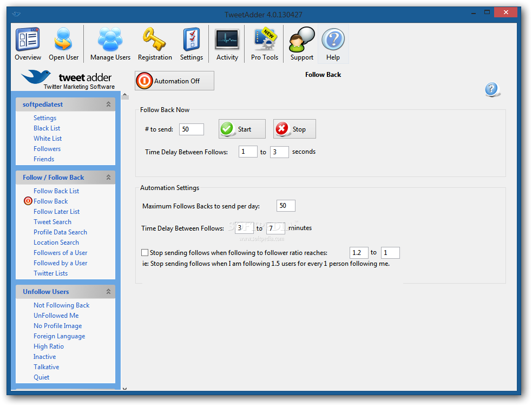Image resolution: width=532 pixels, height=406 pixels.
Task: Click the Registration key icon
Action: point(155,44)
